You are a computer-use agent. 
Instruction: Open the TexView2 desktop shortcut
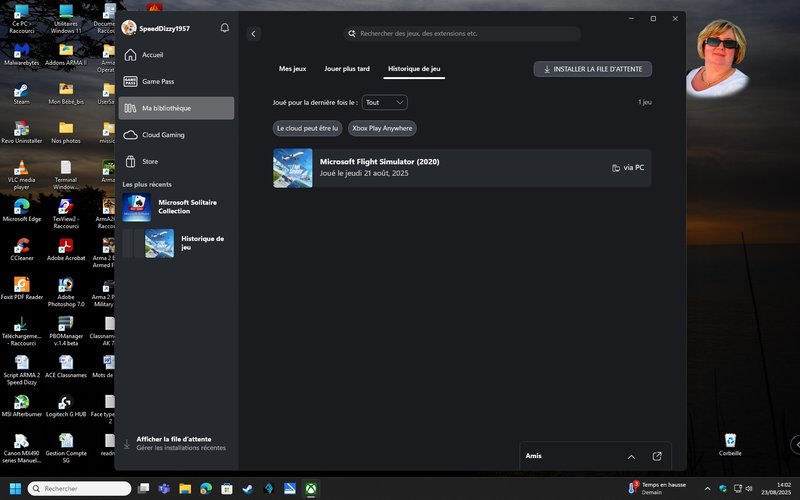[x=66, y=214]
